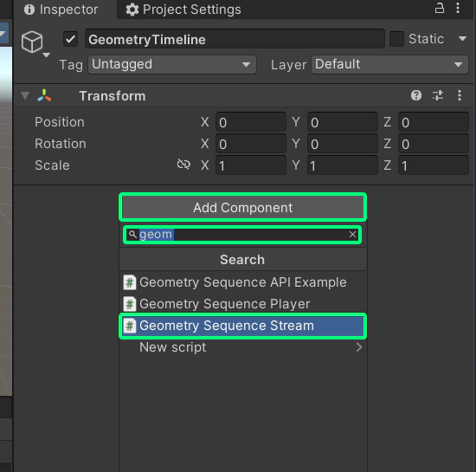Viewport: 476px width, 472px height.
Task: Click the Add Component button
Action: [243, 208]
